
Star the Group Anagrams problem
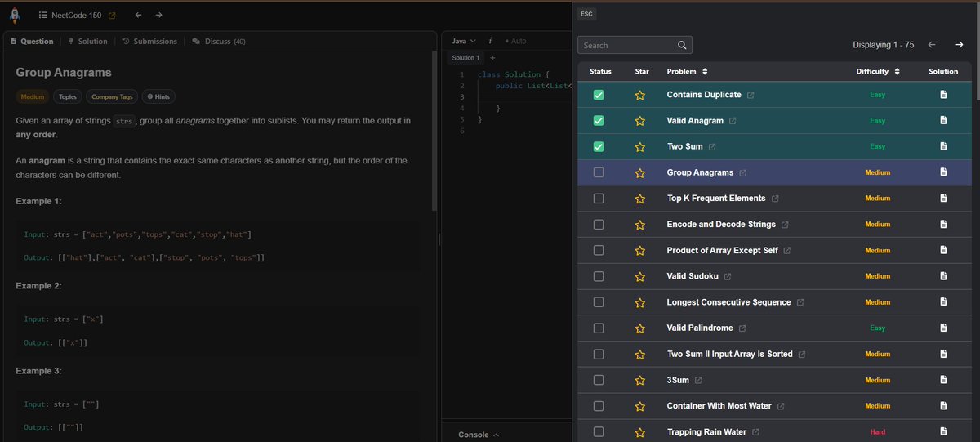pyautogui.click(x=640, y=173)
